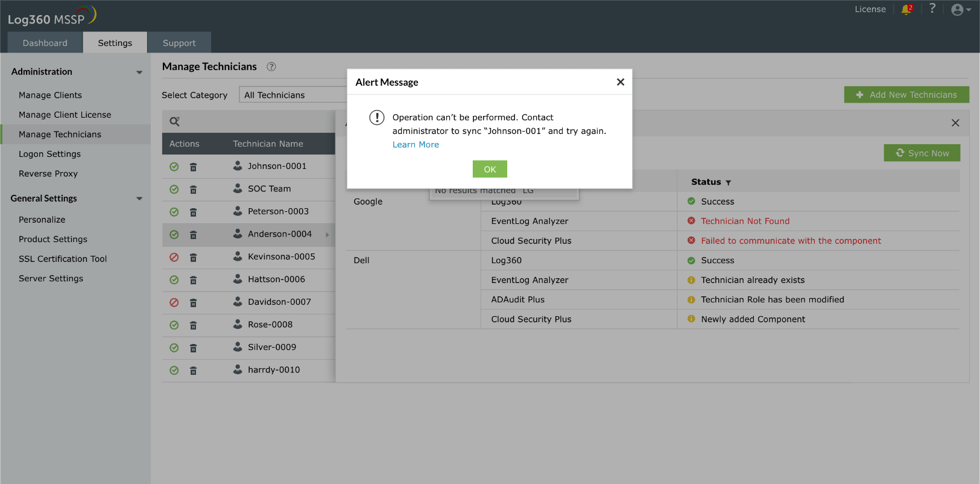Screen dimensions: 980x484
Task: Click the Manage Technicians help icon
Action: point(271,67)
